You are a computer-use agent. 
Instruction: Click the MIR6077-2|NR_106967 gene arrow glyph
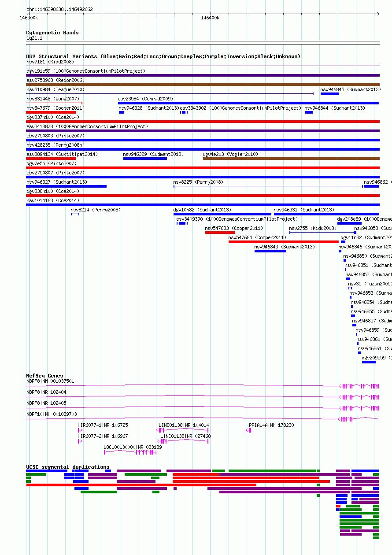pyautogui.click(x=80, y=441)
